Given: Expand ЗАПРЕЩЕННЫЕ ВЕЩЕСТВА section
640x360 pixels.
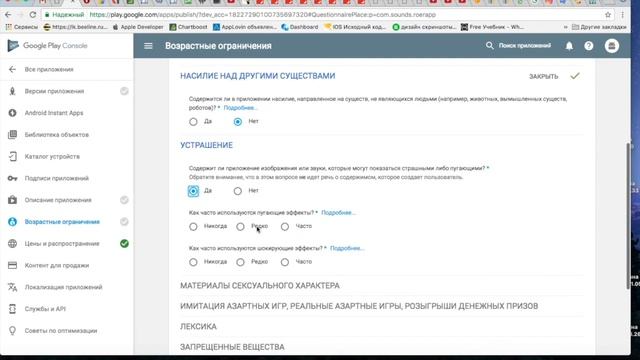Looking at the screenshot, I should [x=232, y=347].
